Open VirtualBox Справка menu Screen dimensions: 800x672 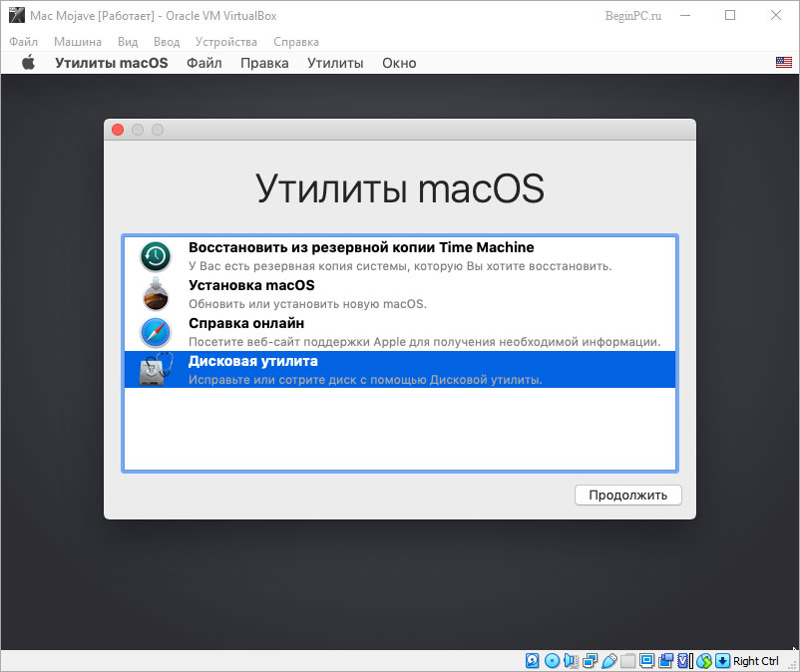point(296,42)
